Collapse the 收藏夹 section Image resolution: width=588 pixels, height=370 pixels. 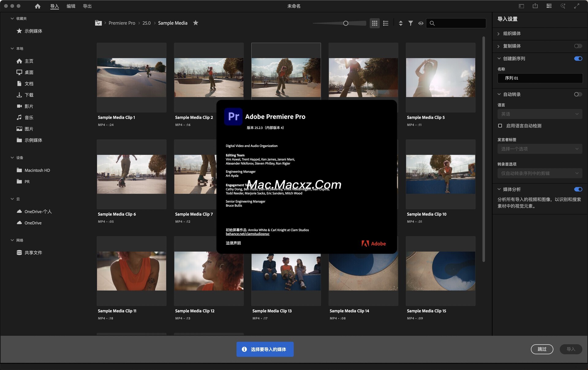[x=12, y=18]
